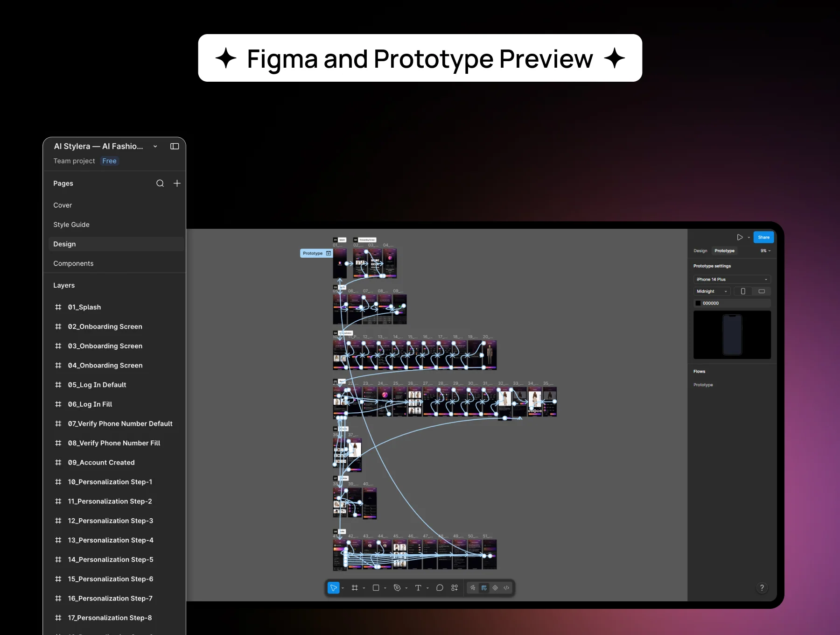Open the file name dropdown chevron
Image resolution: width=840 pixels, height=635 pixels.
pyautogui.click(x=155, y=147)
